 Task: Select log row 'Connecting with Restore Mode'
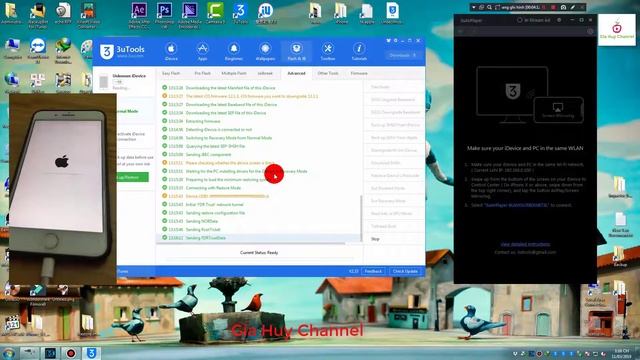pyautogui.click(x=258, y=188)
